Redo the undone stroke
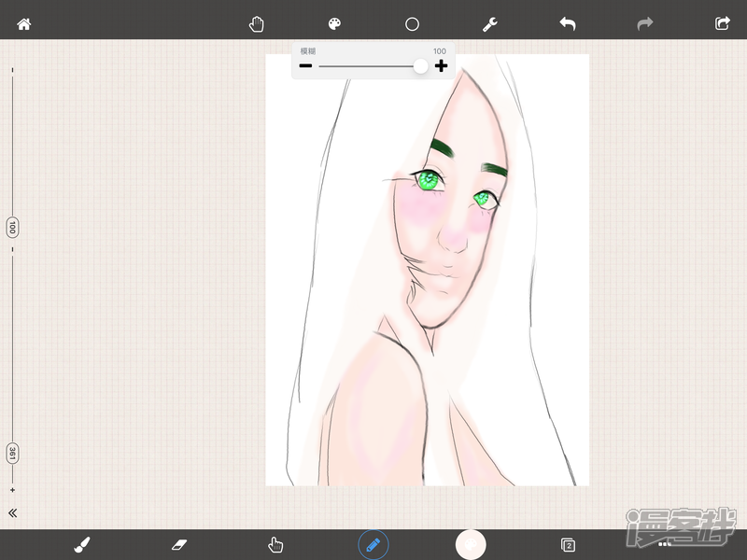Image resolution: width=747 pixels, height=560 pixels. click(645, 23)
